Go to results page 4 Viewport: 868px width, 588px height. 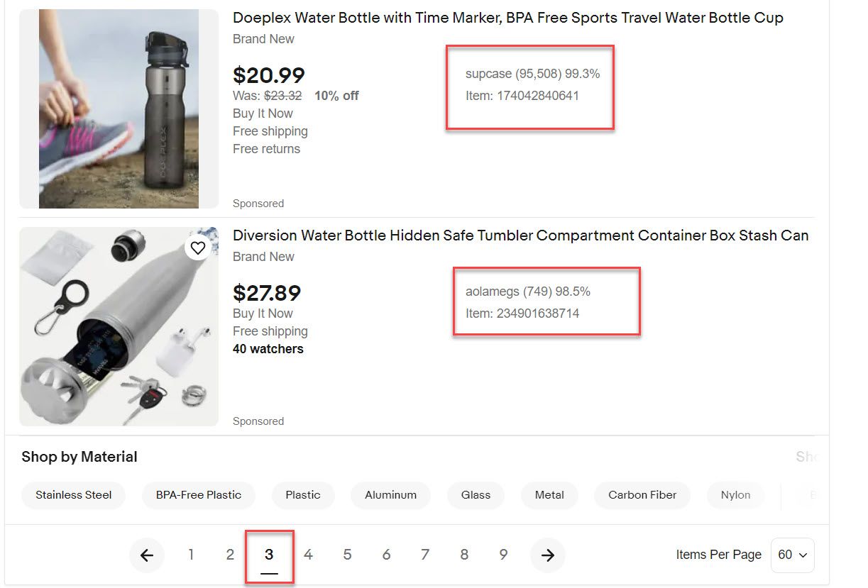point(308,555)
